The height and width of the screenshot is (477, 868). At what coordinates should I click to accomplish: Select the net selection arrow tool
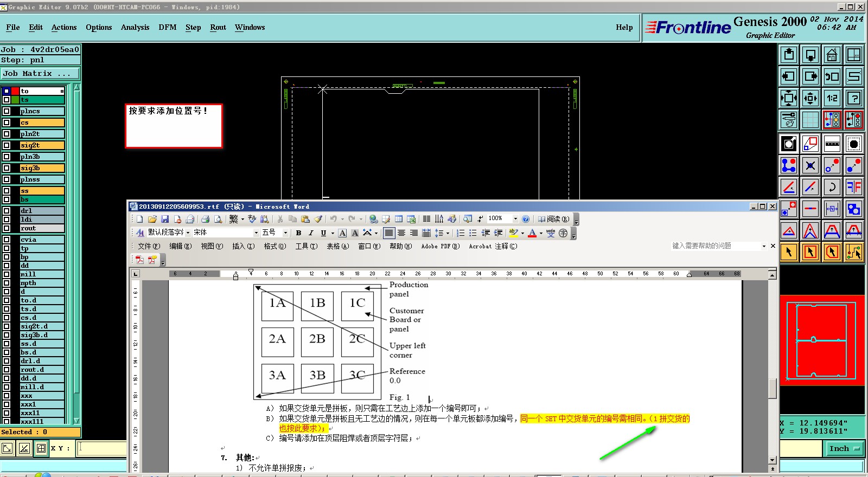tap(854, 252)
